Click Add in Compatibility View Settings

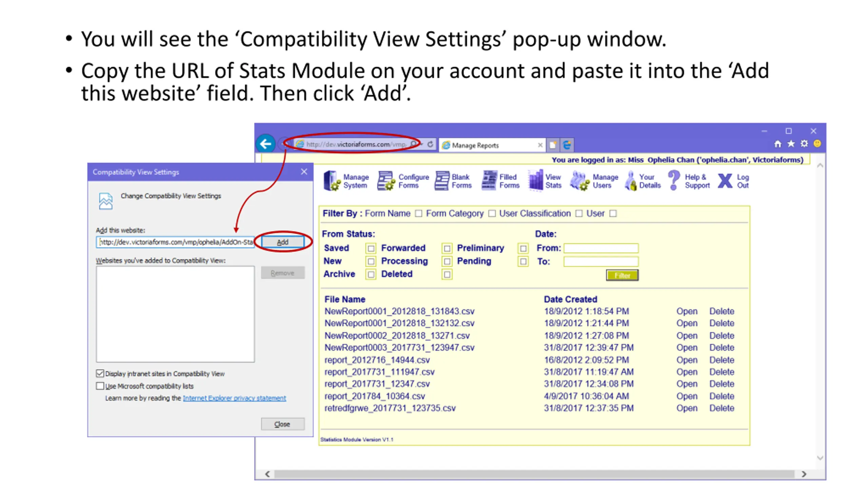click(x=282, y=242)
